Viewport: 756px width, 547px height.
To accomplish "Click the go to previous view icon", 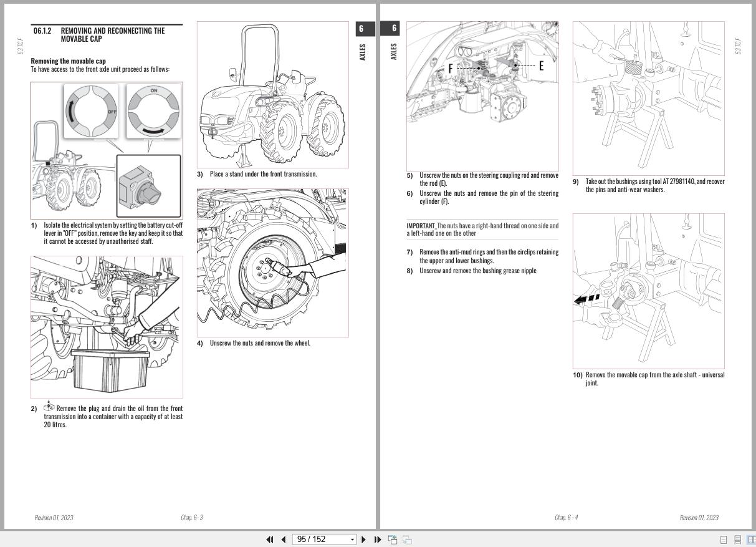I will coord(393,540).
